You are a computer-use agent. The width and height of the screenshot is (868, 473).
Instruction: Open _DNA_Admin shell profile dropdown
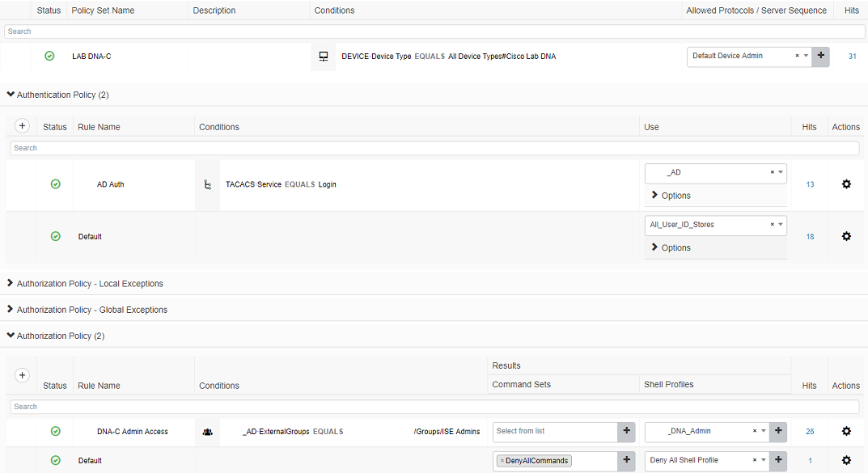[764, 431]
